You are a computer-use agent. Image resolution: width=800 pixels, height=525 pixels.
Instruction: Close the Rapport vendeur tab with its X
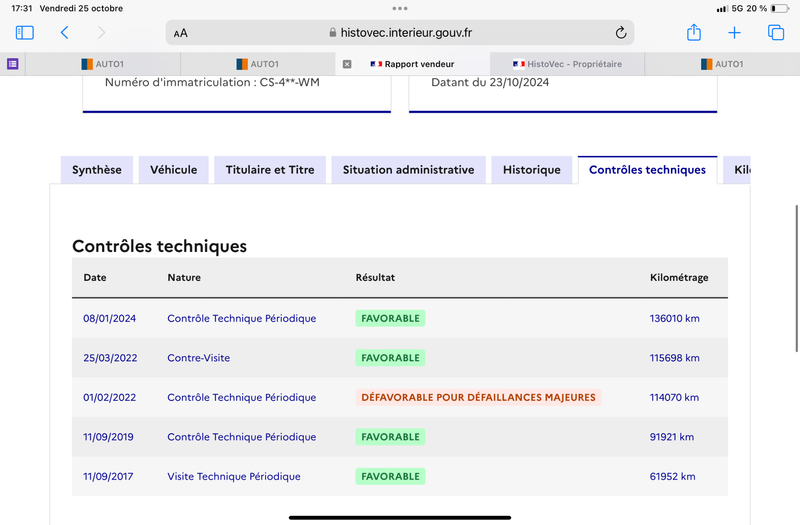coord(347,64)
